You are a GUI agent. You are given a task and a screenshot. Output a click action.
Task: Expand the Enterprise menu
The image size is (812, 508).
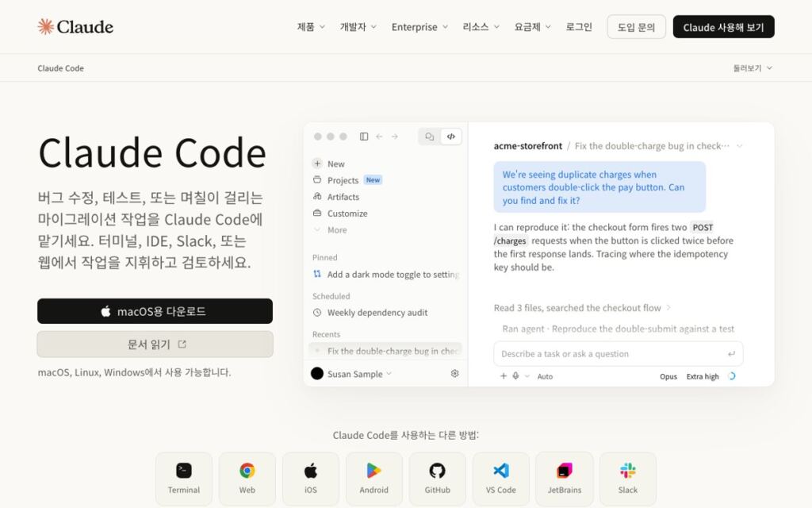(419, 26)
